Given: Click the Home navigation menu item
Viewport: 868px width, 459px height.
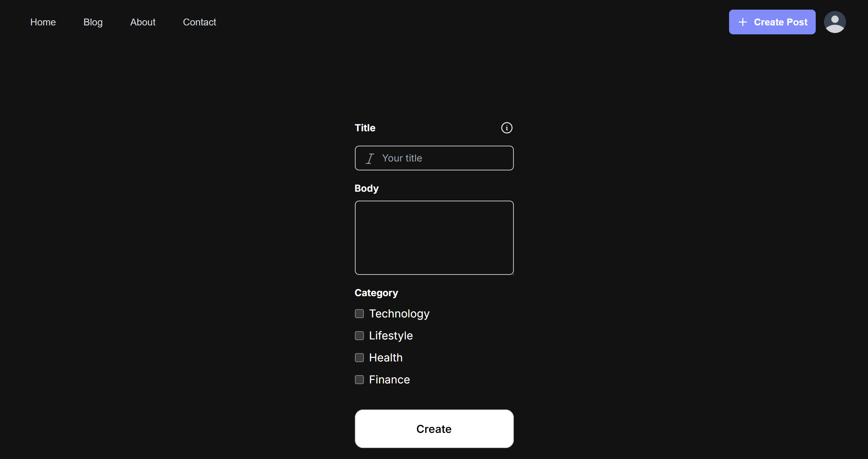Looking at the screenshot, I should pyautogui.click(x=43, y=22).
